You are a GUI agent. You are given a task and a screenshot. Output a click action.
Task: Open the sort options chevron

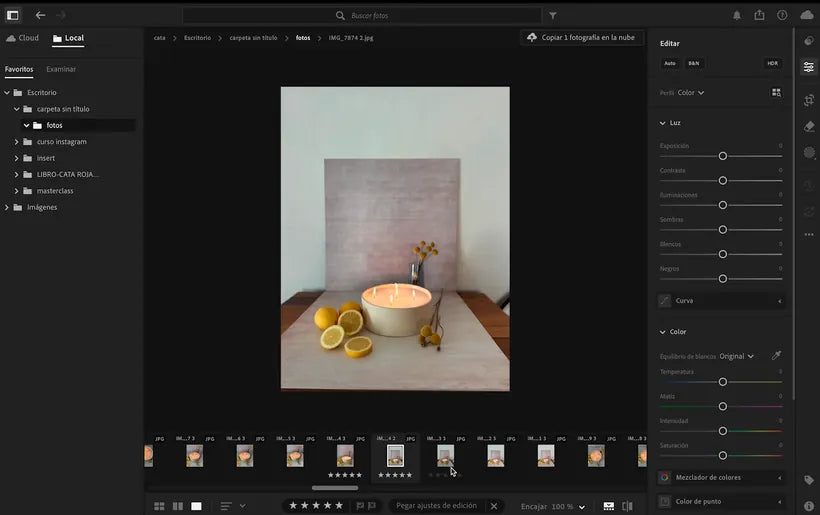pyautogui.click(x=242, y=506)
